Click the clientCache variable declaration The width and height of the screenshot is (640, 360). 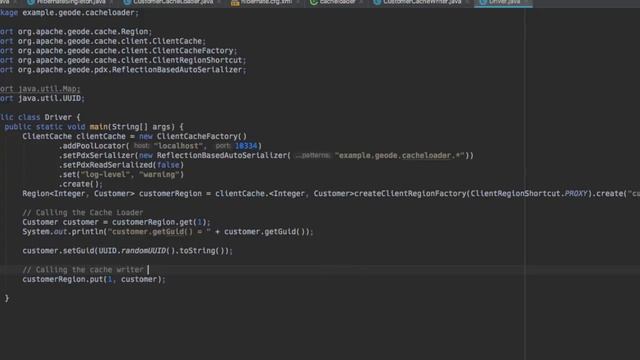click(x=101, y=136)
